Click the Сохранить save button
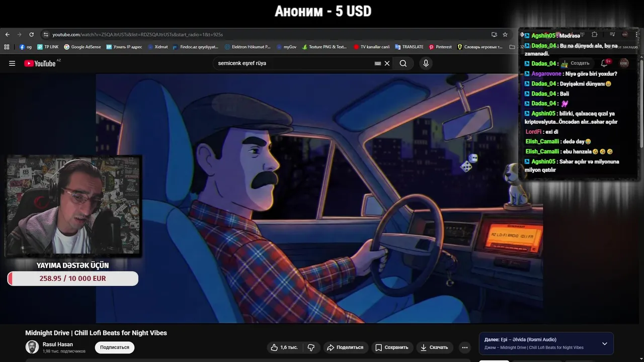Screen dimensions: 644x362 coord(391,347)
